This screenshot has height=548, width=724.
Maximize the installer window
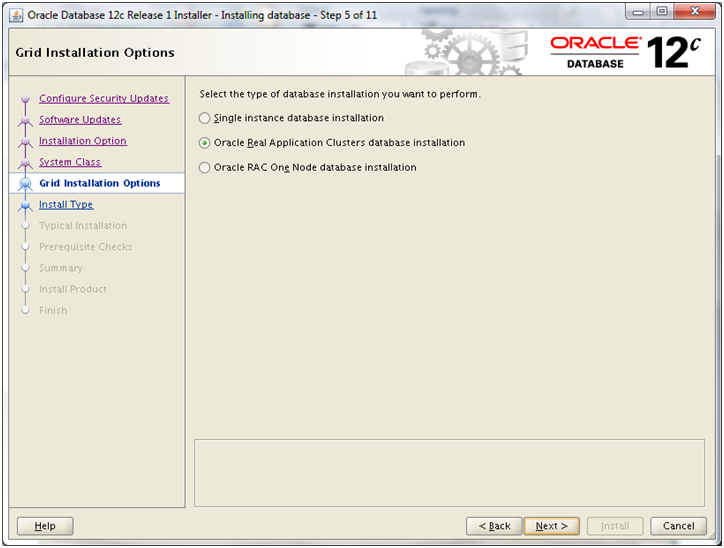(x=662, y=12)
